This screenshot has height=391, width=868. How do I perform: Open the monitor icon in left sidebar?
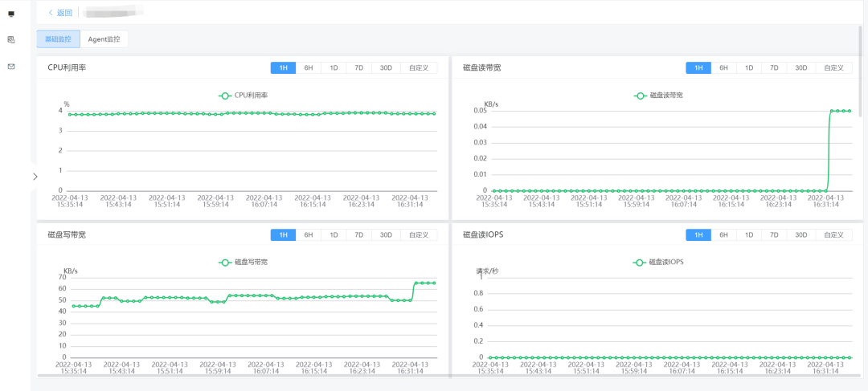click(x=11, y=14)
